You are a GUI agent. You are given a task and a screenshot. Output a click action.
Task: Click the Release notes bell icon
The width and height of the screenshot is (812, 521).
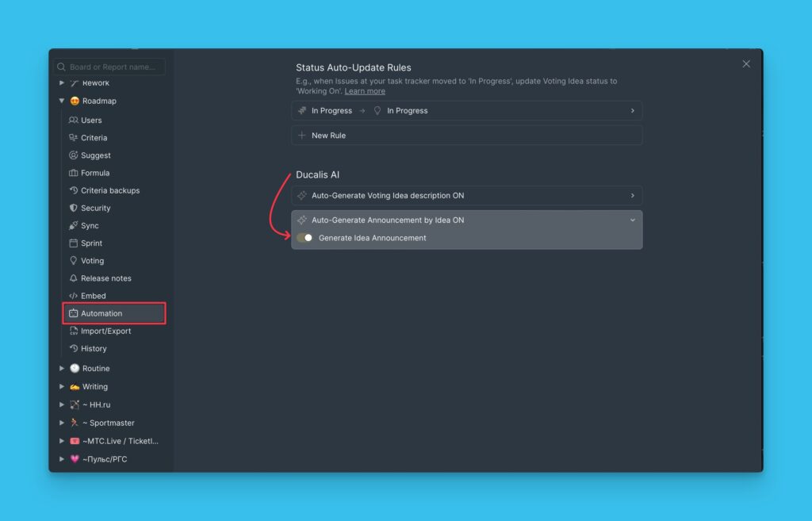pos(74,278)
